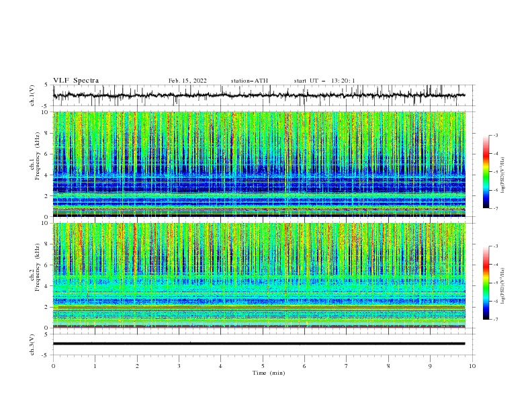Click the 'Time (min)' axis label
The image size is (532, 411).
[x=269, y=373]
